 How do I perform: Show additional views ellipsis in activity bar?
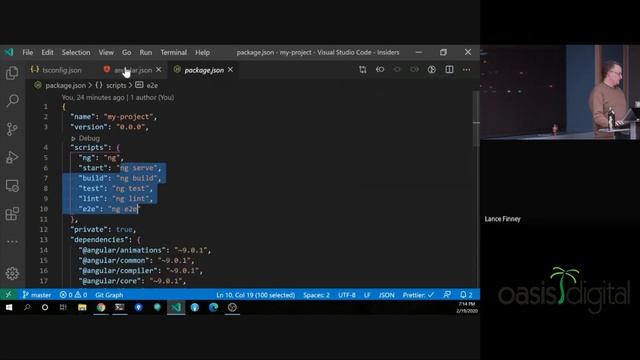point(12,242)
